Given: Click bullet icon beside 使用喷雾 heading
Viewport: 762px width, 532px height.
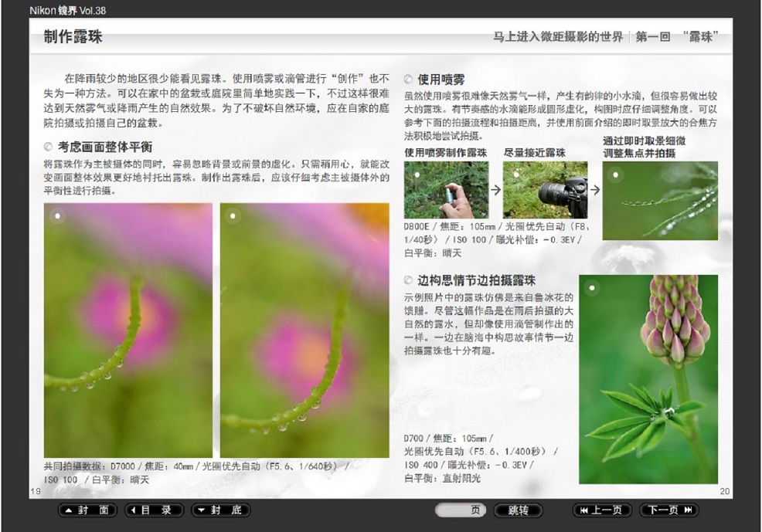Looking at the screenshot, I should pos(408,79).
